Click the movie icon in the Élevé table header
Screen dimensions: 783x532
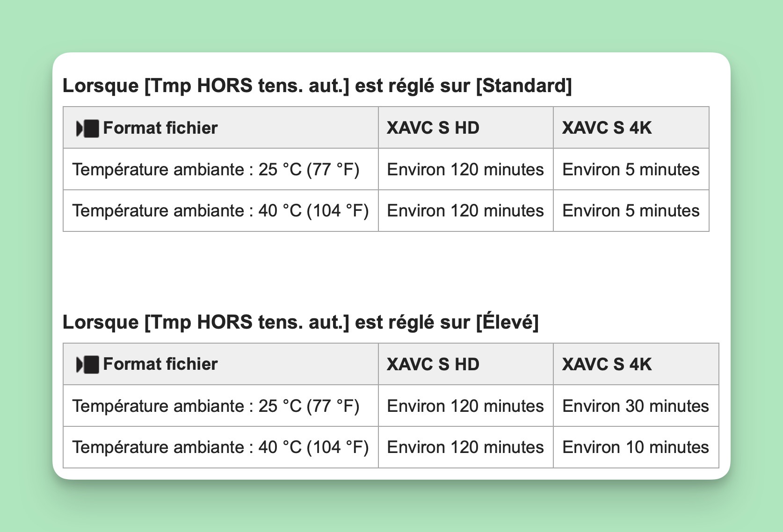point(88,365)
